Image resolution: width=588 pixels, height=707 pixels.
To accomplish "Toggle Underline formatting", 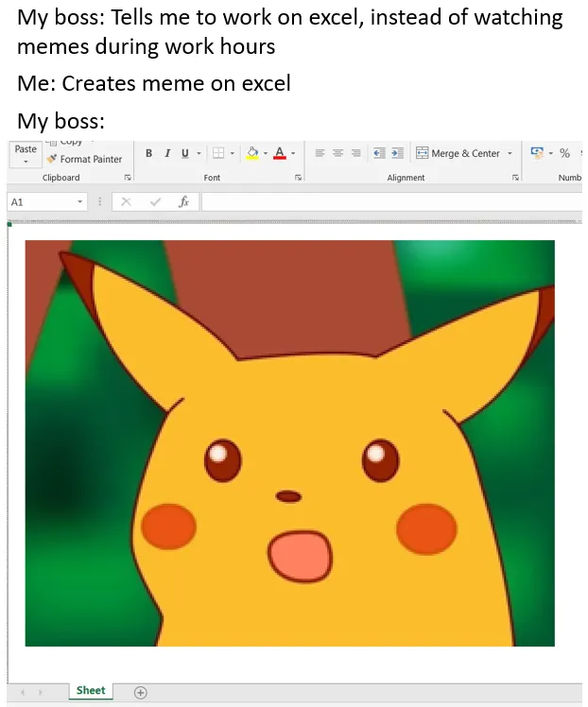I will pyautogui.click(x=185, y=153).
